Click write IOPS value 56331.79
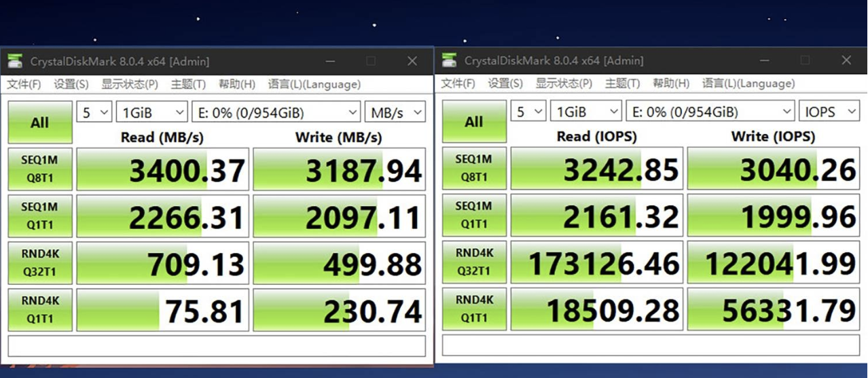 (774, 309)
